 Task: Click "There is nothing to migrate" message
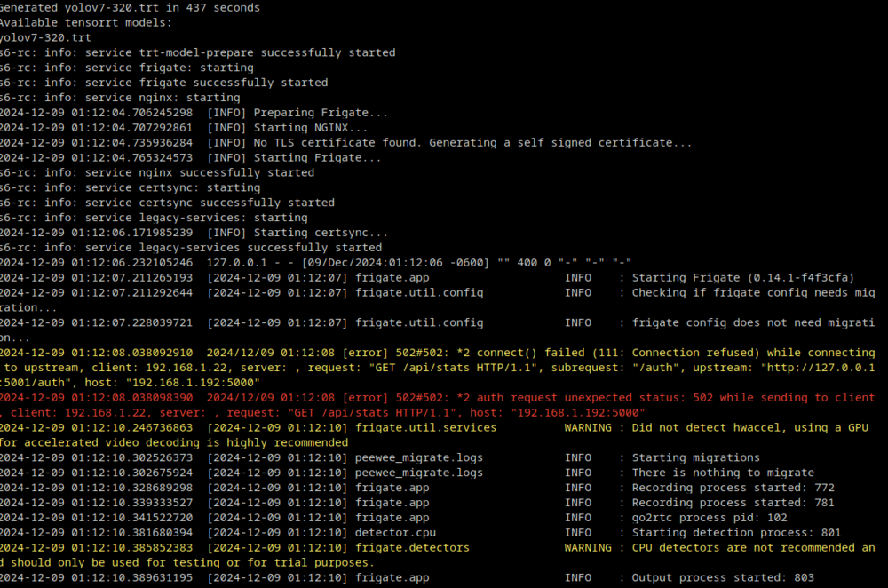723,473
